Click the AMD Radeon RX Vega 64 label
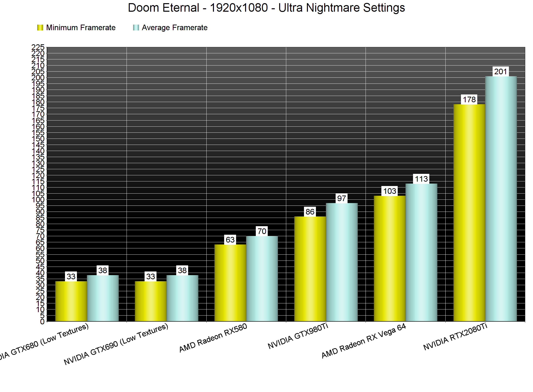The height and width of the screenshot is (392, 533). pos(364,341)
